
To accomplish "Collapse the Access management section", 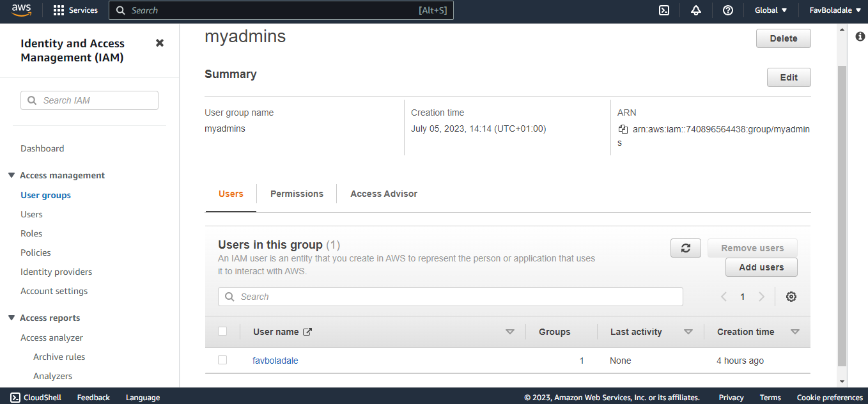I will pos(12,175).
